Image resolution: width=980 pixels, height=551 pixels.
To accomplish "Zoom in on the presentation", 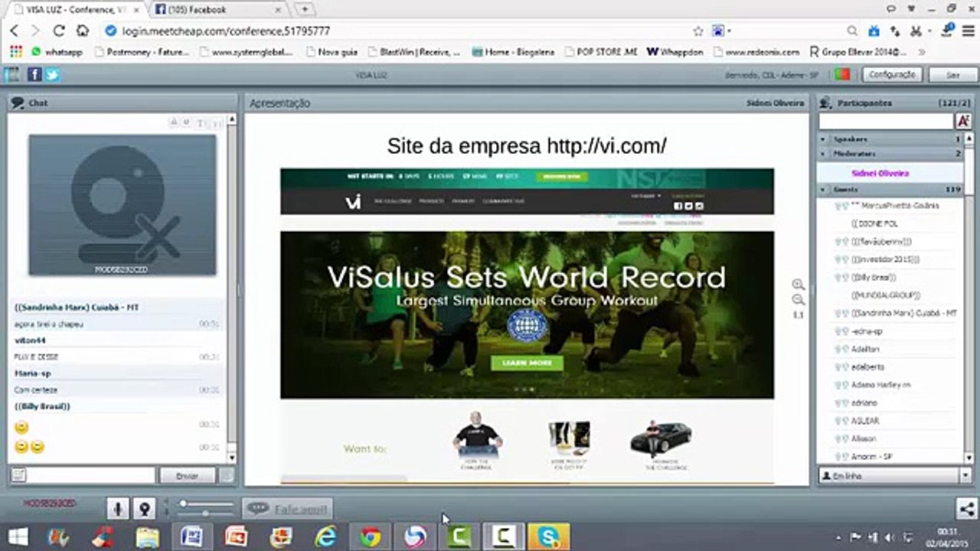I will tap(799, 285).
